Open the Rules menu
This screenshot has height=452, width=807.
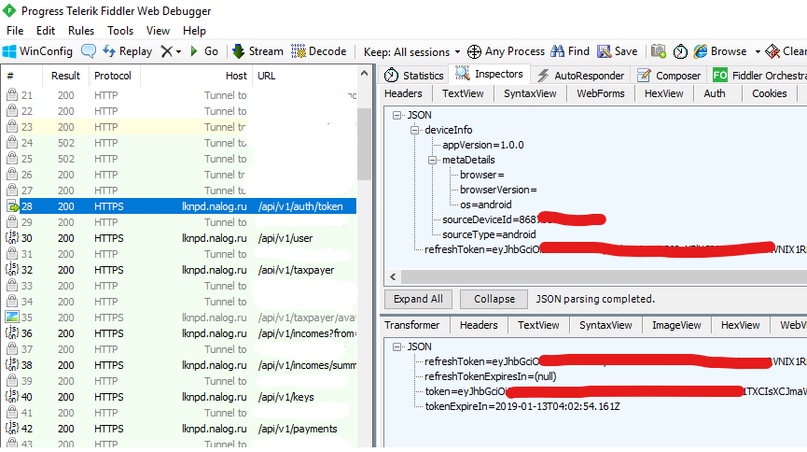pos(81,31)
